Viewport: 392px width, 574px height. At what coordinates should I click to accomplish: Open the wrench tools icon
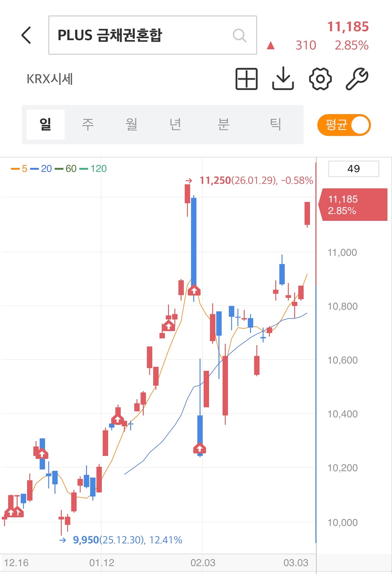pos(357,79)
